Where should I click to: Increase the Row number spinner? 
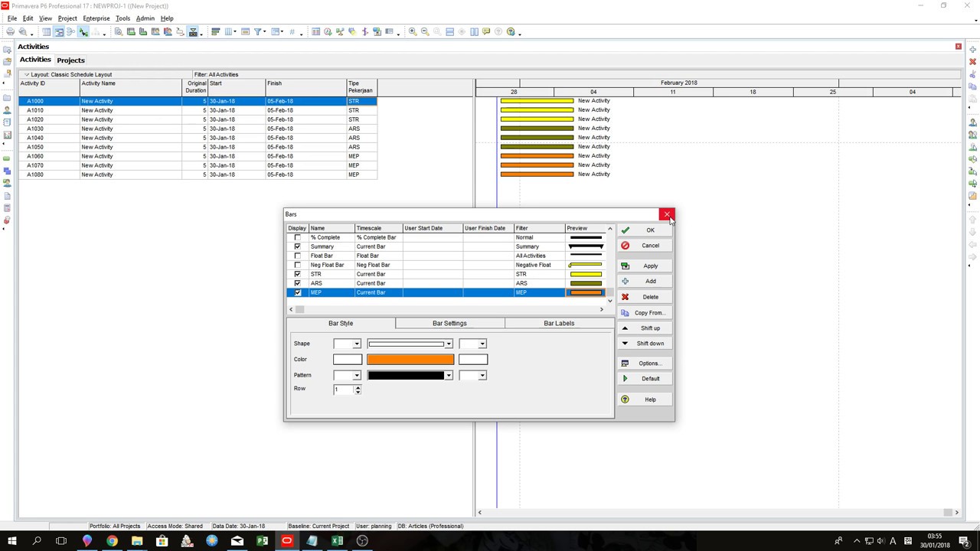[358, 387]
